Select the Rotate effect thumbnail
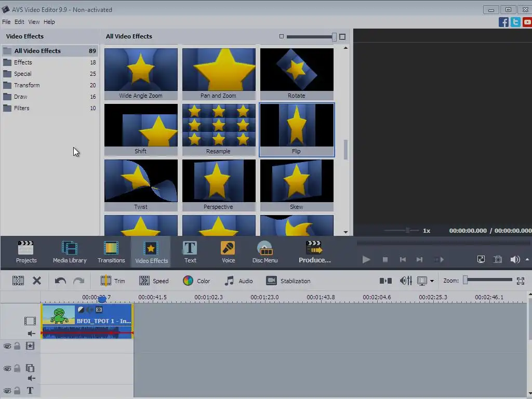 point(297,74)
